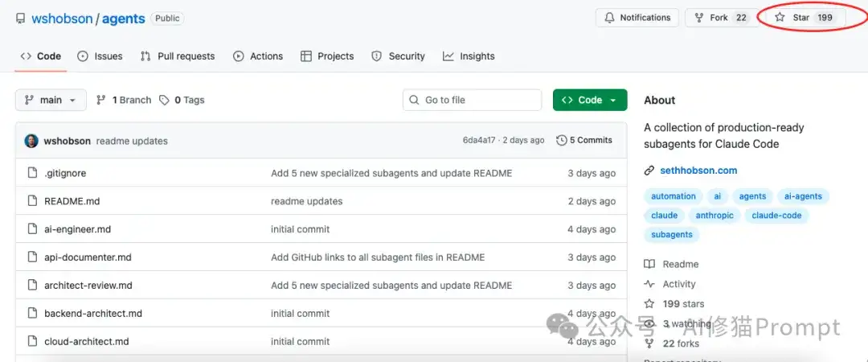Open the Issues tab

100,56
